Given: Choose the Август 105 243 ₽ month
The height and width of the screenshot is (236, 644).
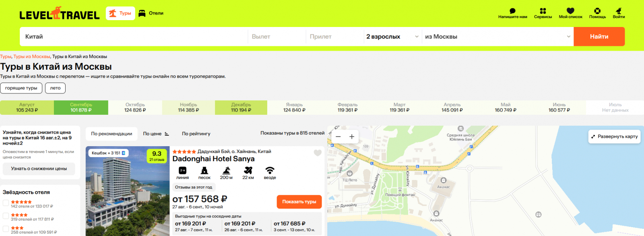Looking at the screenshot, I should 27,108.
